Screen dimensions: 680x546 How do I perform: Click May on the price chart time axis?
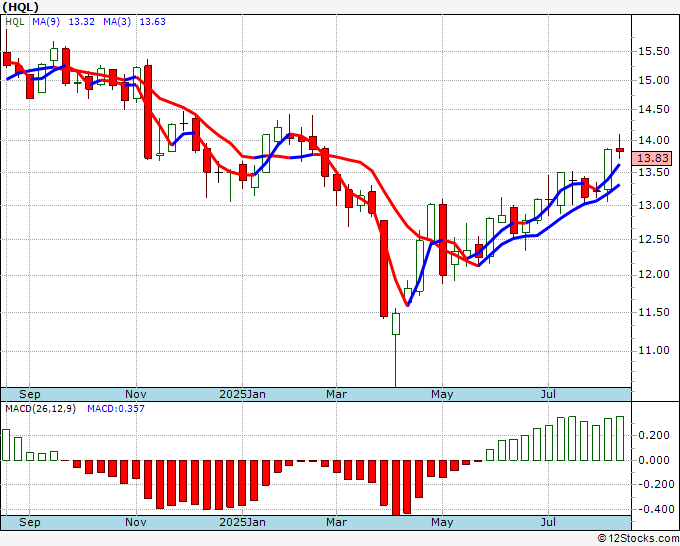point(442,394)
